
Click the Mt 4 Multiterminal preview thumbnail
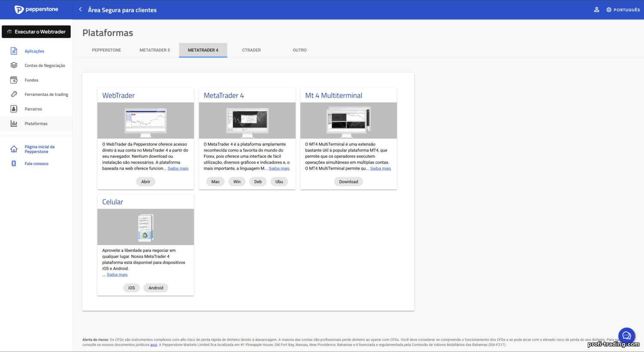pyautogui.click(x=349, y=121)
